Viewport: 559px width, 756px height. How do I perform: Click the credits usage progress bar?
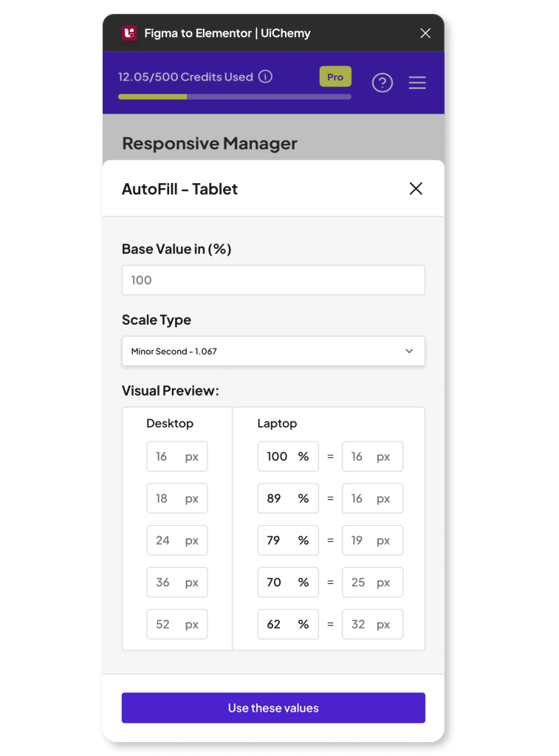234,97
